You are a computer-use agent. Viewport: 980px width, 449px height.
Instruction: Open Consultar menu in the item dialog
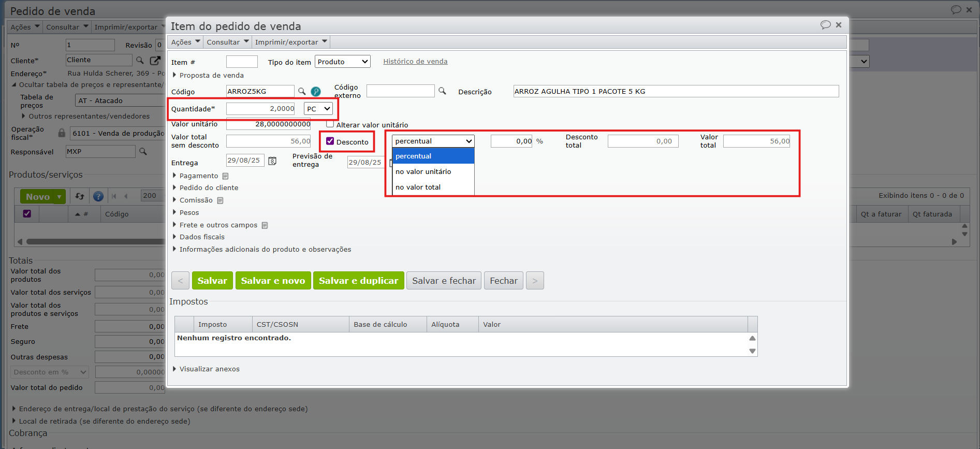(x=228, y=42)
